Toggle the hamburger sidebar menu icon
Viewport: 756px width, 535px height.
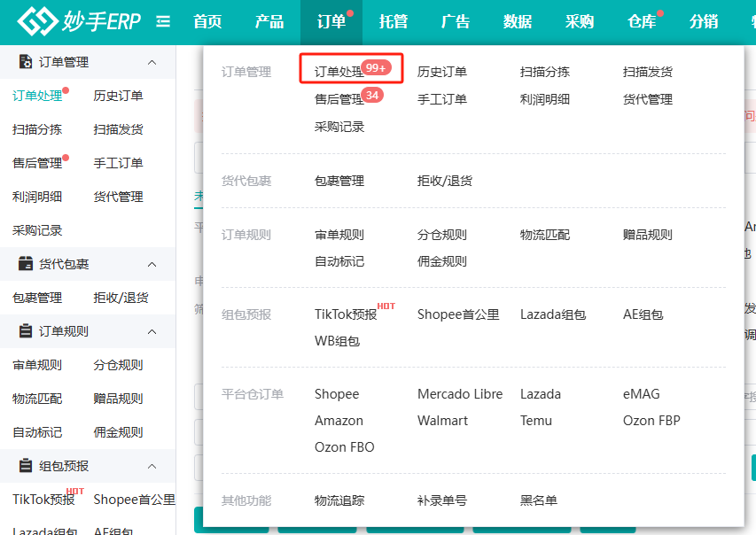163,21
